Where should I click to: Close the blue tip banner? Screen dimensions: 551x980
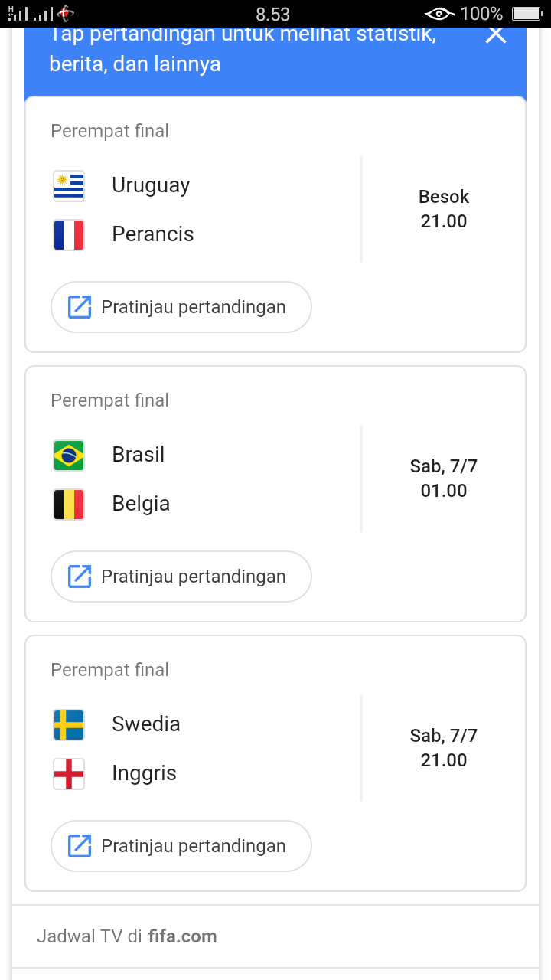pyautogui.click(x=496, y=34)
